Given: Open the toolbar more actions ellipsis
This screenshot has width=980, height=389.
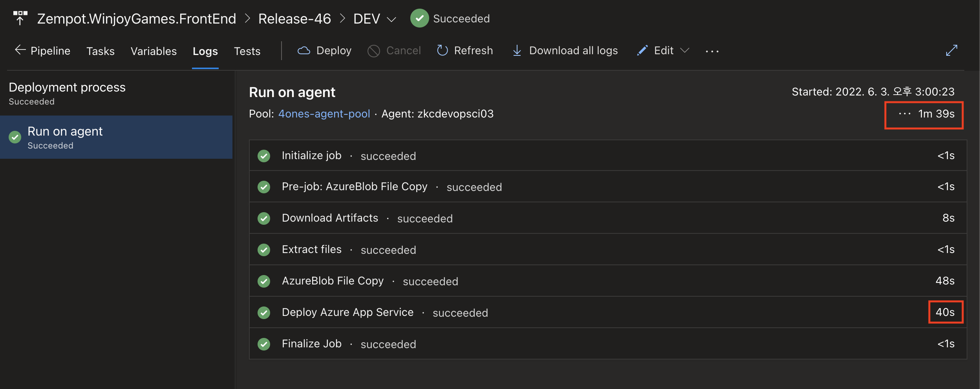Looking at the screenshot, I should tap(712, 51).
